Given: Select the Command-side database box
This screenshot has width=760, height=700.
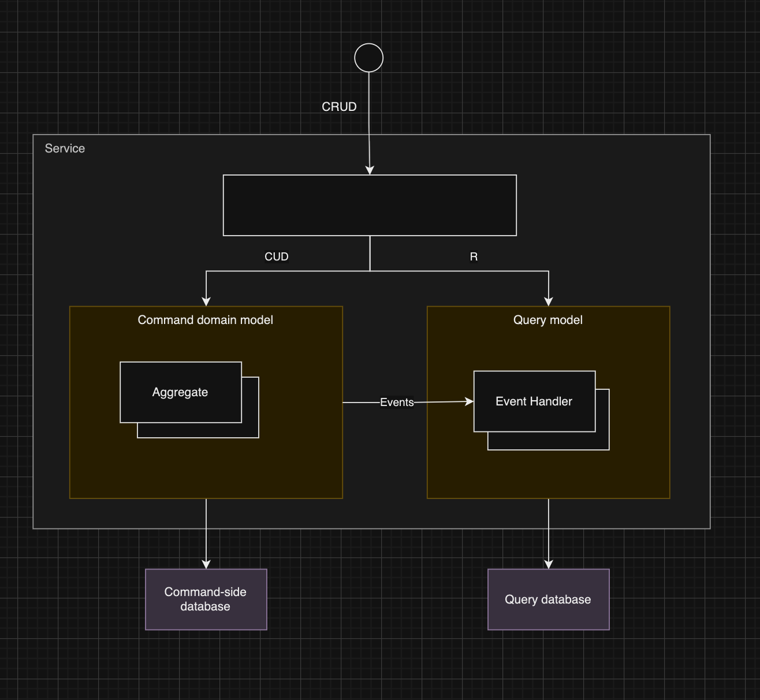Looking at the screenshot, I should click(x=206, y=599).
